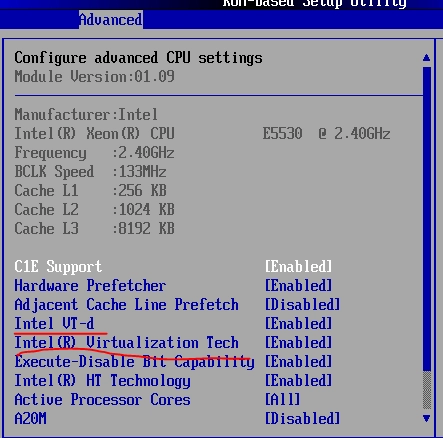Click the Module Version:01.09 text
Image resolution: width=443 pixels, height=438 pixels.
point(94,77)
